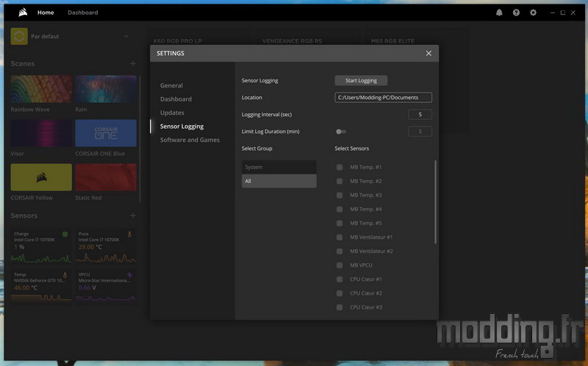The height and width of the screenshot is (366, 588).
Task: Click the Par defaut profile icon
Action: (19, 36)
